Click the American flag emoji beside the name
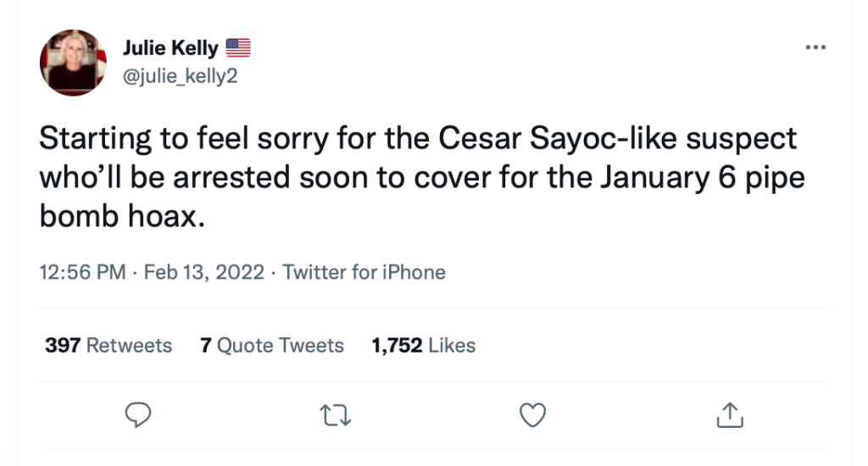 tap(239, 47)
